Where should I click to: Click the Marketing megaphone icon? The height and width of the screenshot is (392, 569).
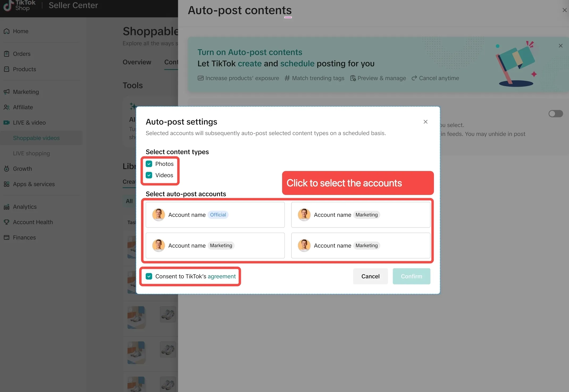(x=7, y=92)
